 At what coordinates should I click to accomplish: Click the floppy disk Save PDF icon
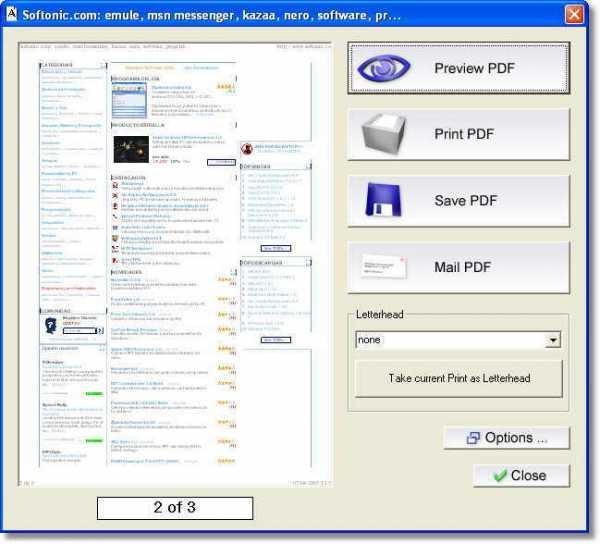pyautogui.click(x=383, y=200)
